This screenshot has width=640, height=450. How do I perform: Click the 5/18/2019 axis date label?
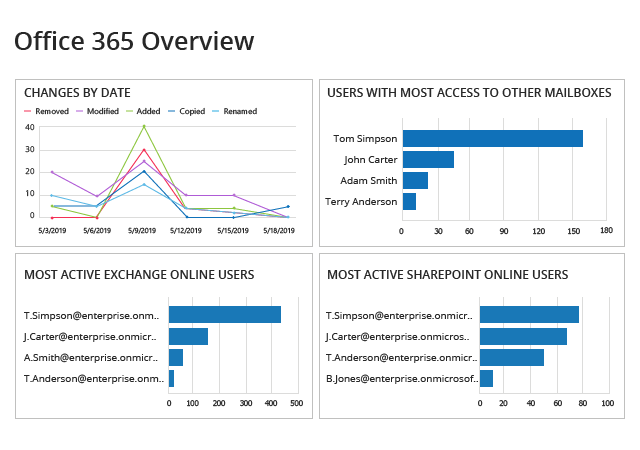click(x=279, y=231)
